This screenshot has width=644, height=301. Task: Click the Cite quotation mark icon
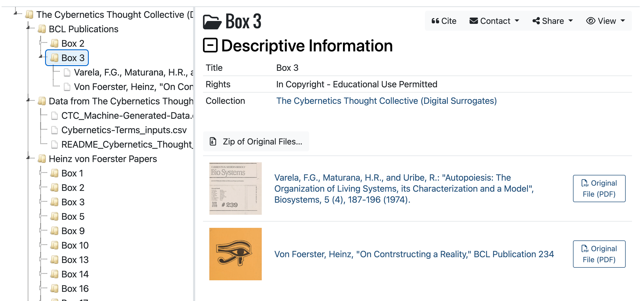435,21
